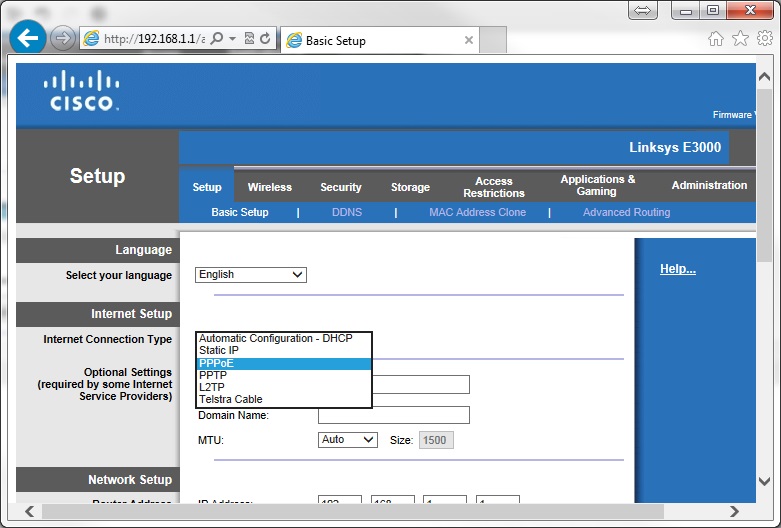The width and height of the screenshot is (781, 528).
Task: Click the Cisco logo
Action: click(x=81, y=90)
